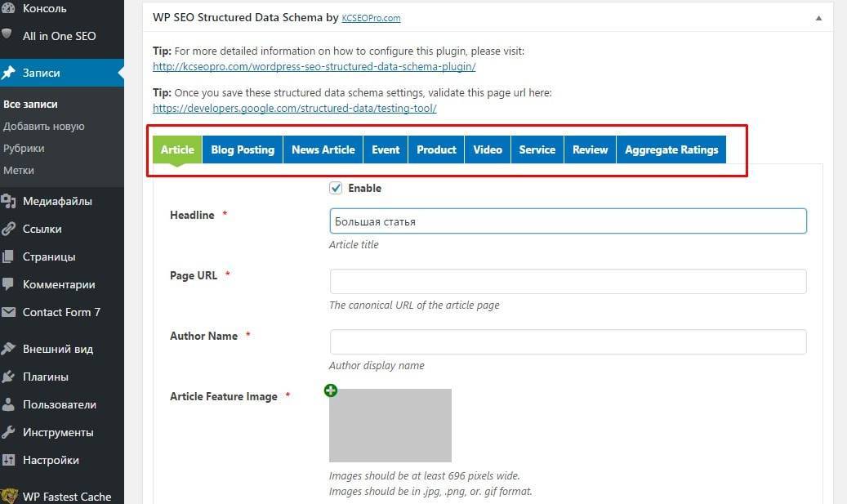Open the KCSEOPro.com link
Viewport: 847px width, 504px height.
point(371,18)
